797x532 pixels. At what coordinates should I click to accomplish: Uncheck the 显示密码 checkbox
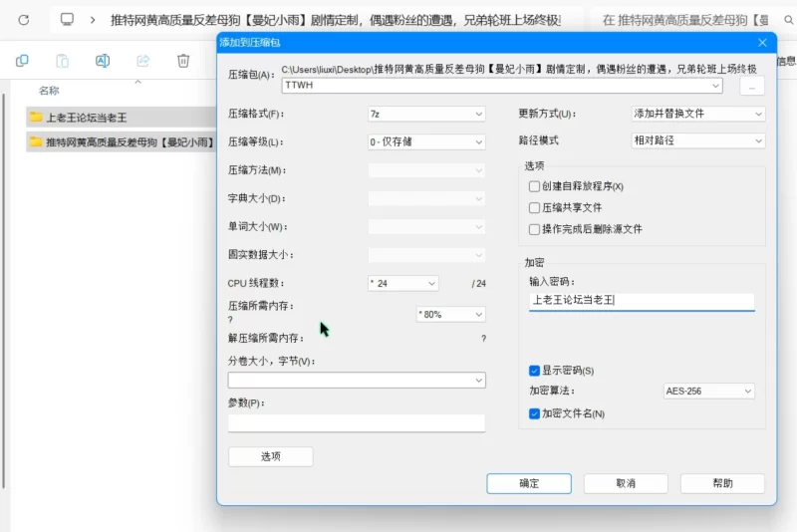pyautogui.click(x=535, y=371)
